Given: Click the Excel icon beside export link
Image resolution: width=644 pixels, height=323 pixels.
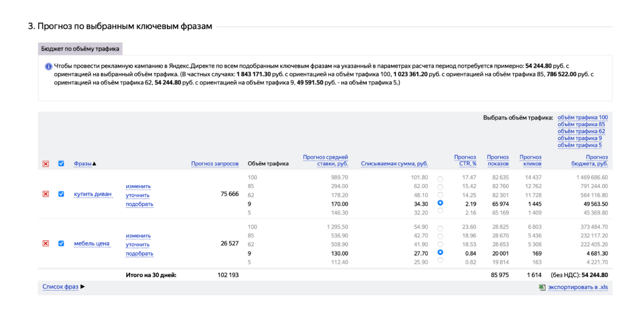Looking at the screenshot, I should coord(542,287).
